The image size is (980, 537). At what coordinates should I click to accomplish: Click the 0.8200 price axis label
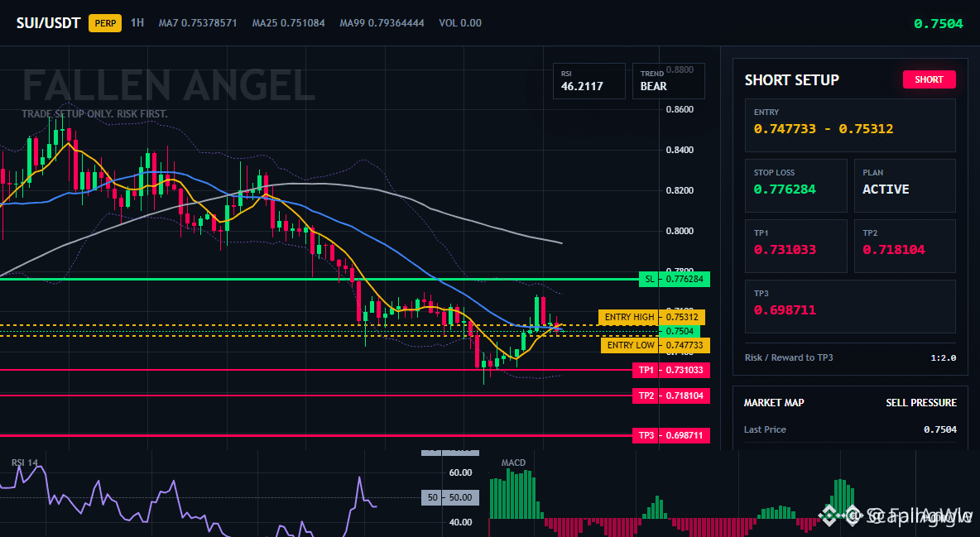point(680,190)
